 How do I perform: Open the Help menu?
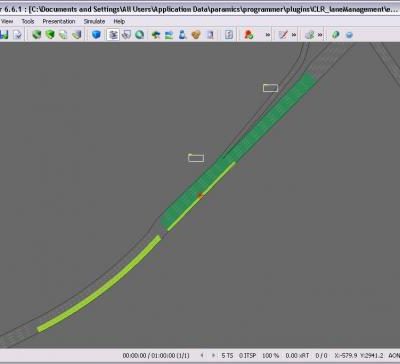pos(119,21)
